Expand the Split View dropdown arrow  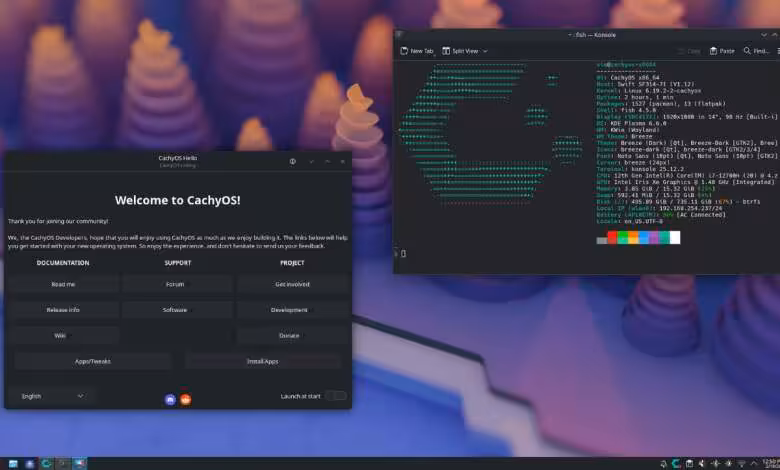tap(485, 51)
